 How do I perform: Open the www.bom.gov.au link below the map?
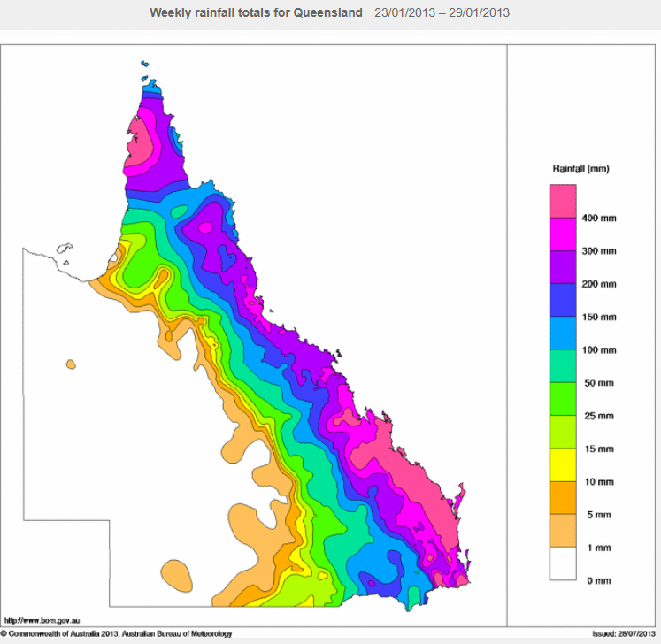point(36,620)
